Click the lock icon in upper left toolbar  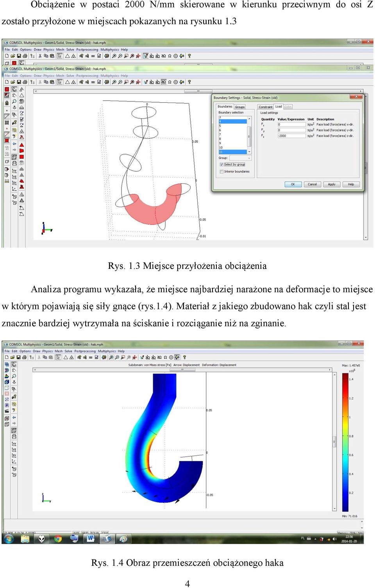click(x=7, y=103)
